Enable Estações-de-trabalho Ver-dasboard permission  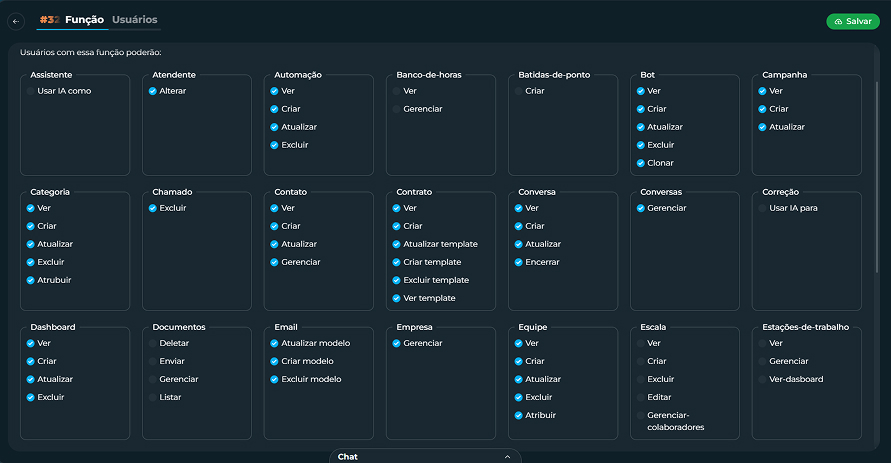(763, 379)
